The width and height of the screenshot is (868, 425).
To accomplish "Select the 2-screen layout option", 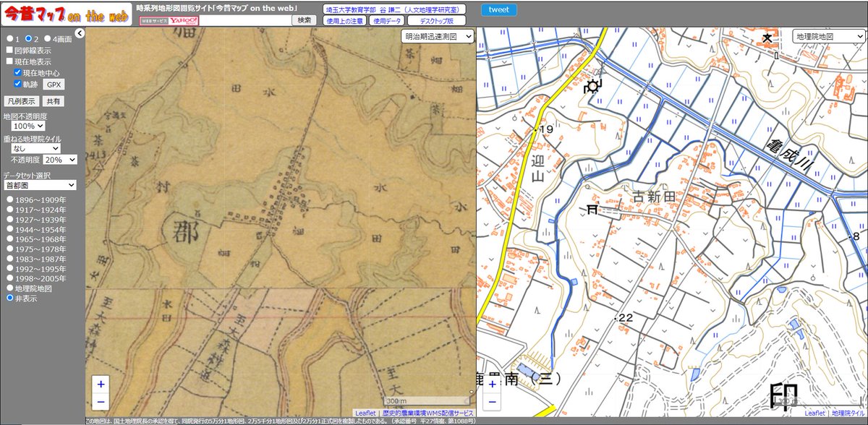I will coord(28,39).
